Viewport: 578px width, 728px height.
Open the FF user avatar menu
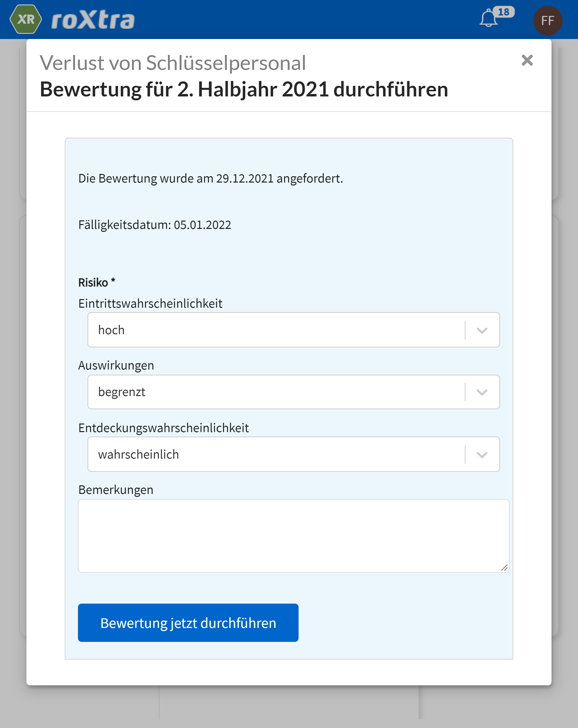547,21
